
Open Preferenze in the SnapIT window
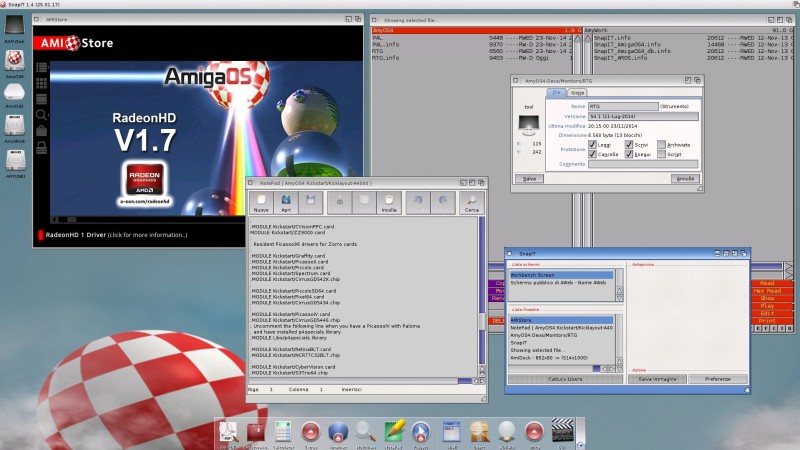coord(717,379)
